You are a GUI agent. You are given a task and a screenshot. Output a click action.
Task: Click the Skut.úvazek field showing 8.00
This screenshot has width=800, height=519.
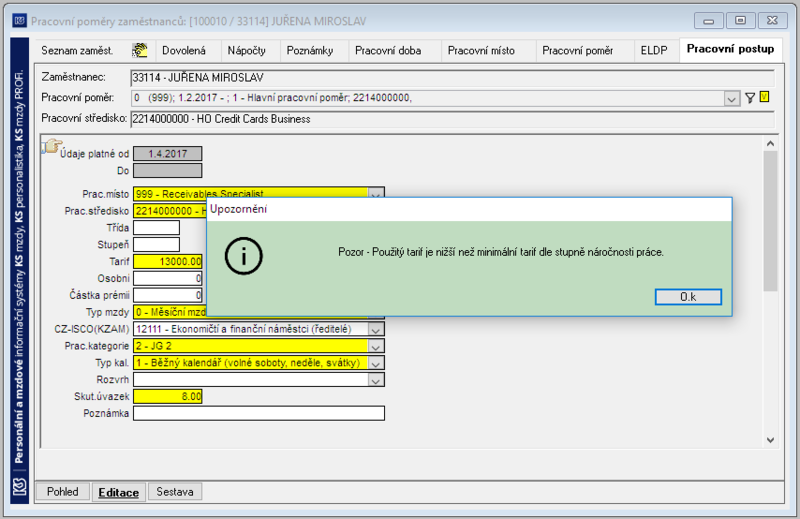(x=168, y=396)
